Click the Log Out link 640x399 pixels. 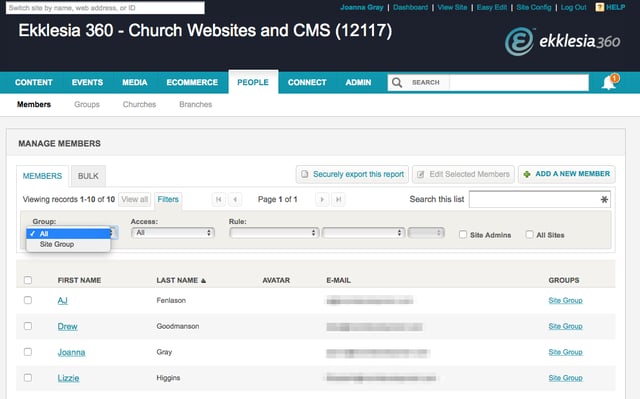573,7
